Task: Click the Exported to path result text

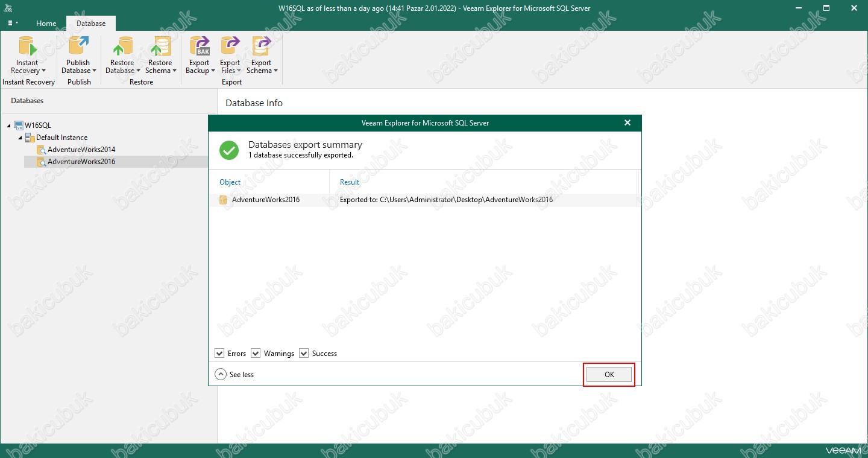Action: coord(446,200)
